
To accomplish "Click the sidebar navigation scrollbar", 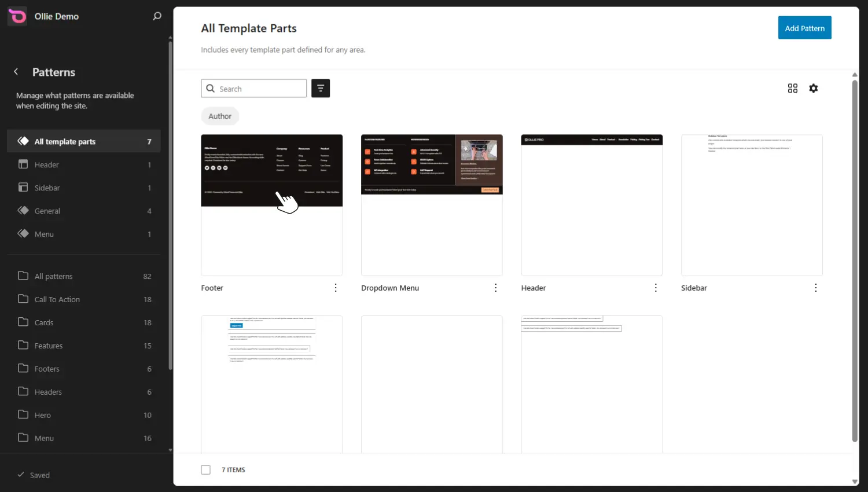I will tap(170, 205).
